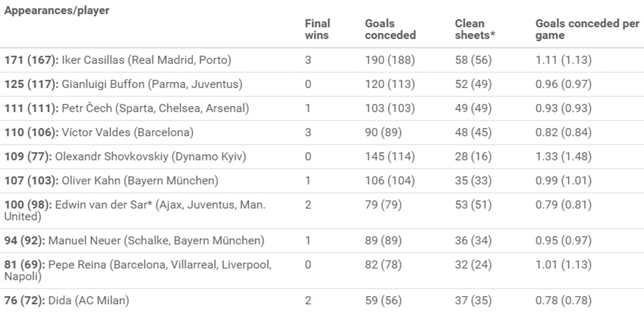Viewport: 644px width, 315px height.
Task: Click the Final wins column header
Action: click(318, 29)
